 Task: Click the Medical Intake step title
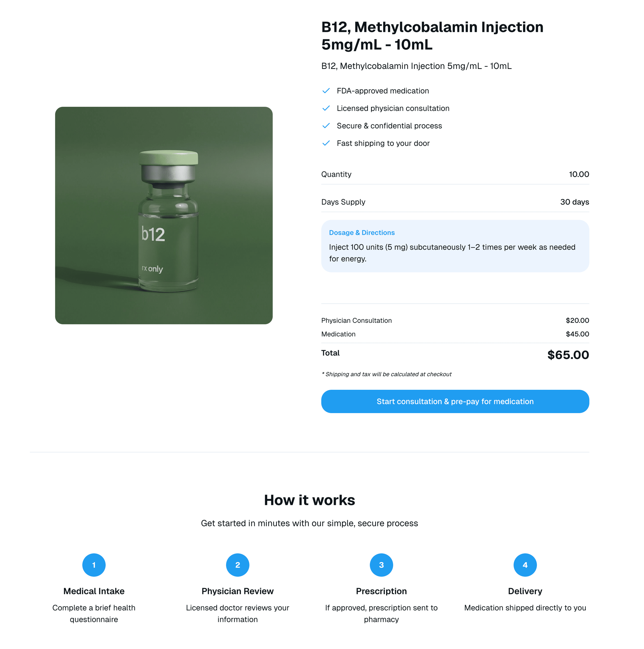click(94, 591)
